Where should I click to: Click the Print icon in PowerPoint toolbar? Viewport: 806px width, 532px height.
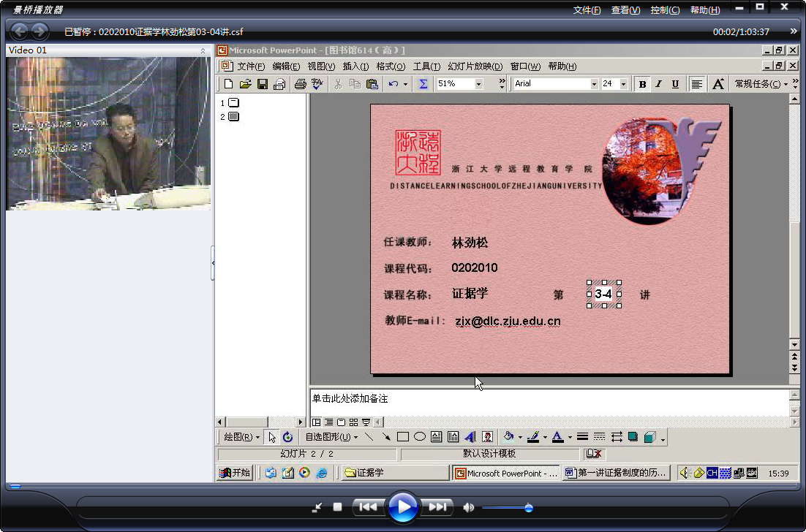300,84
